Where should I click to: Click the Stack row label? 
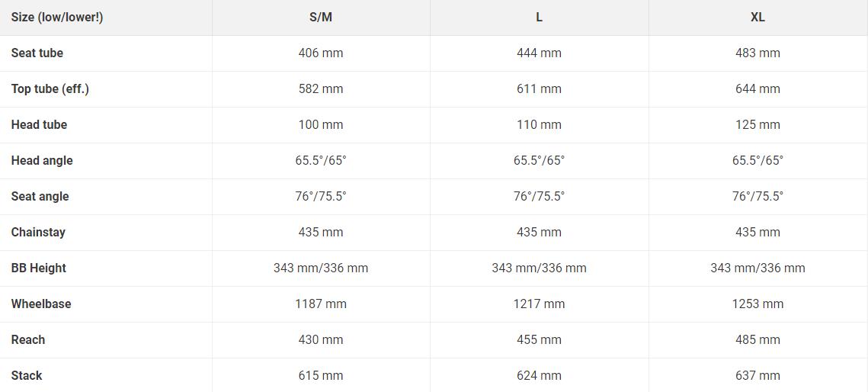point(27,376)
